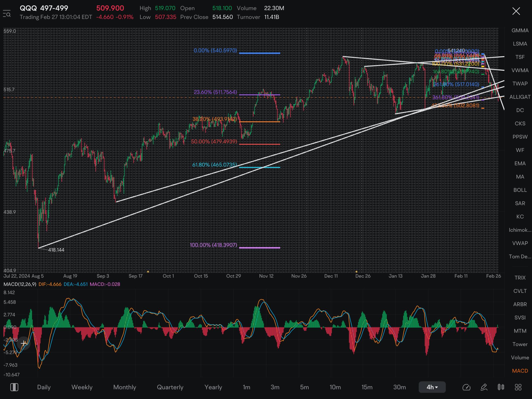Select the 5m interval

(304, 387)
